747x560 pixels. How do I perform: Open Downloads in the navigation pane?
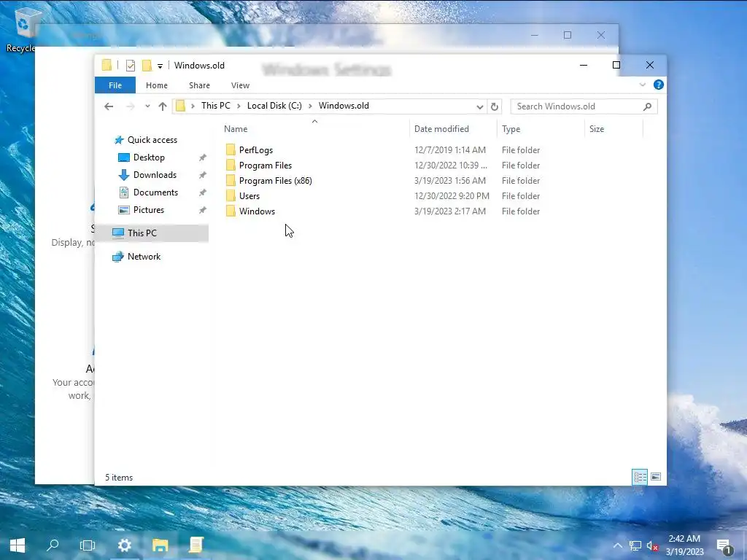point(155,175)
